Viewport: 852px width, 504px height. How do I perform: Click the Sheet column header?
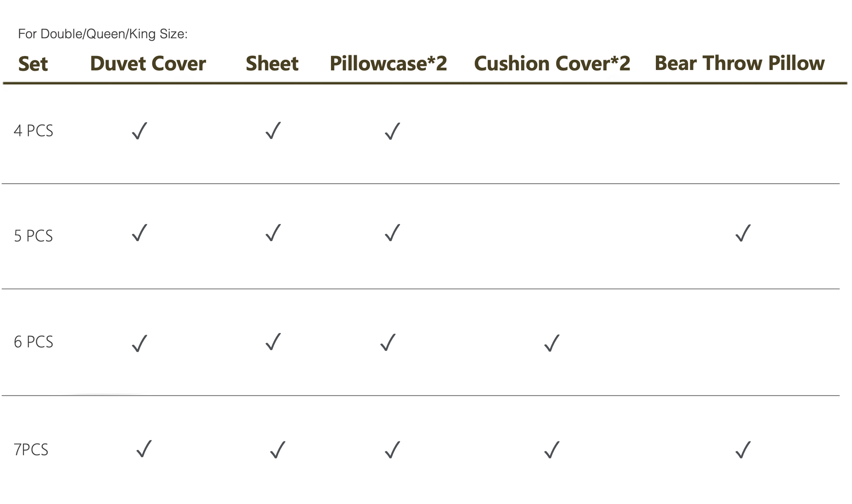[x=272, y=63]
